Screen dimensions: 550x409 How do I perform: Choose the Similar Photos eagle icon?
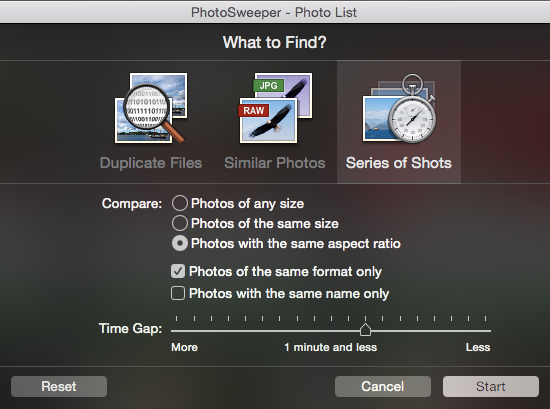(276, 108)
